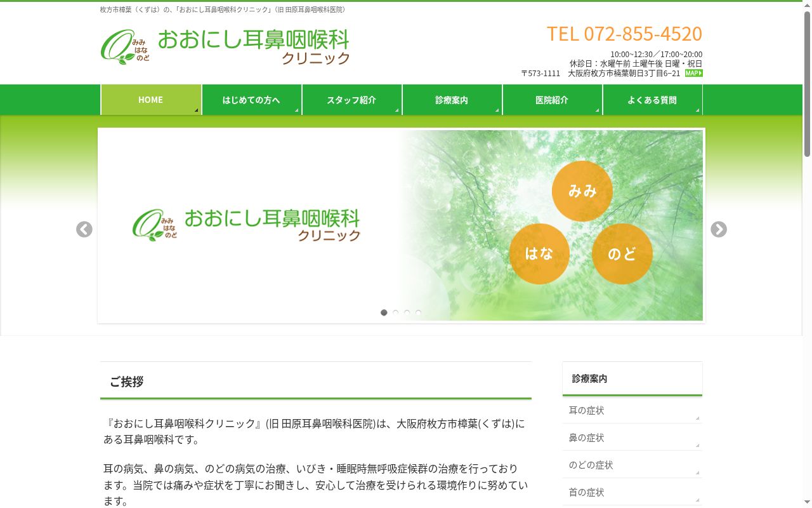Open 鼻の症状 in the sidebar
Screen dimensions: 812x508
pos(632,438)
